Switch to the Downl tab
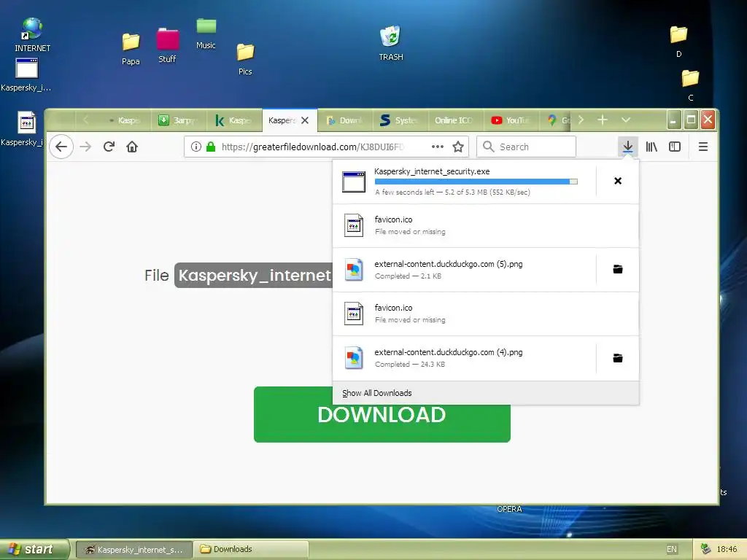Image resolution: width=747 pixels, height=560 pixels. pos(345,120)
